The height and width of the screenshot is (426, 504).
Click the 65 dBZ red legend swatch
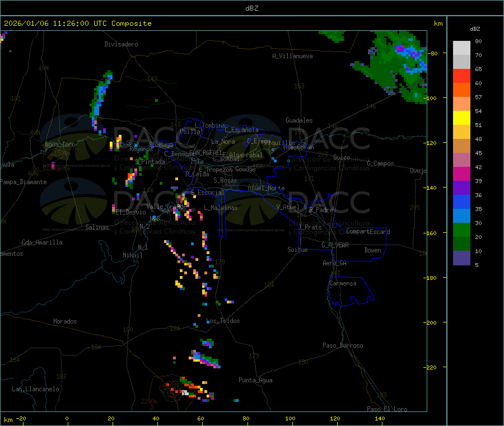click(x=461, y=76)
